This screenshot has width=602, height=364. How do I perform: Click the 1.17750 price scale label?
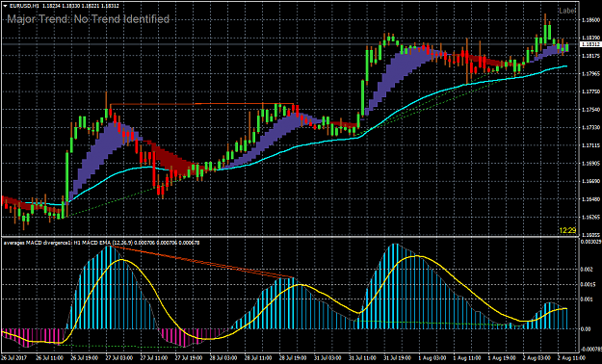(590, 91)
